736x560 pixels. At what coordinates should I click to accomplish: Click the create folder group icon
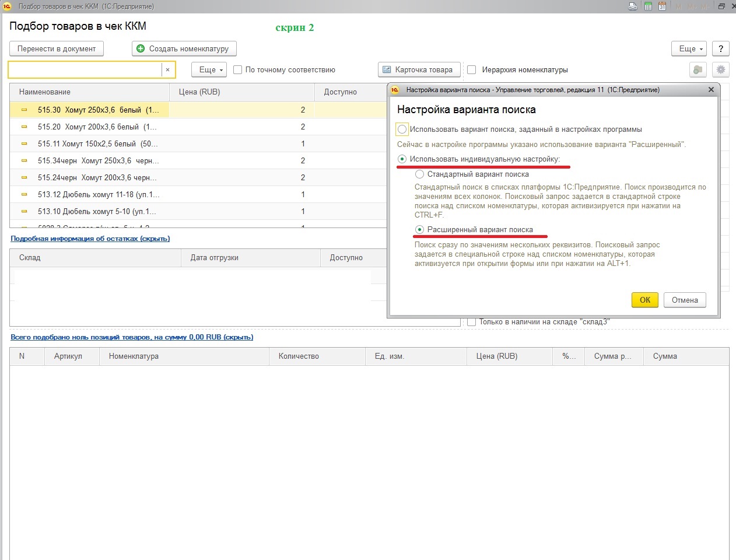[698, 70]
